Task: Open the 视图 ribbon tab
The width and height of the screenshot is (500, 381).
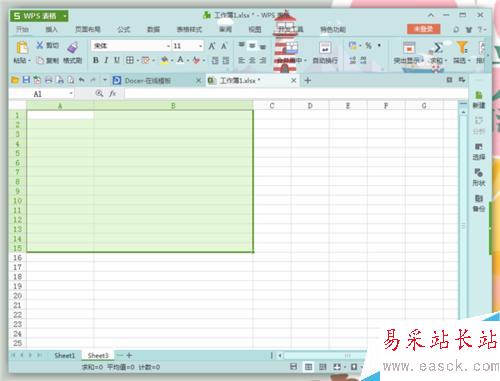Action: click(x=255, y=29)
